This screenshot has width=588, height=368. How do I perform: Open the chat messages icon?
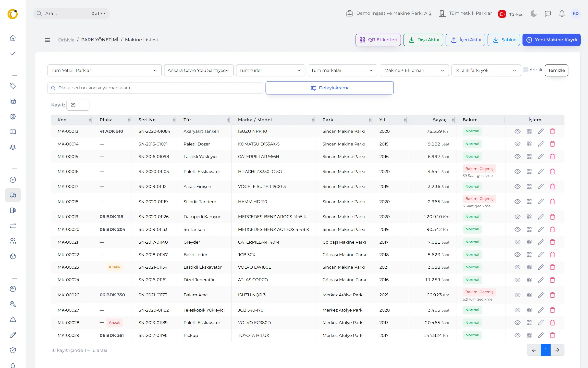(548, 13)
